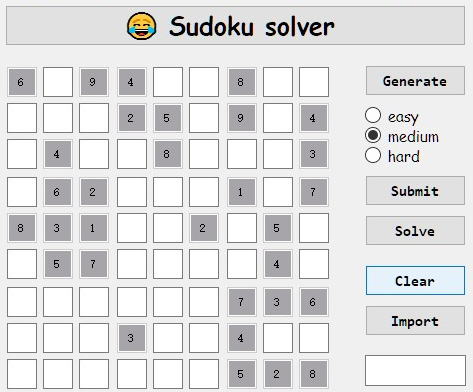Select the easy difficulty radio button
This screenshot has height=392, width=473.
click(x=373, y=115)
